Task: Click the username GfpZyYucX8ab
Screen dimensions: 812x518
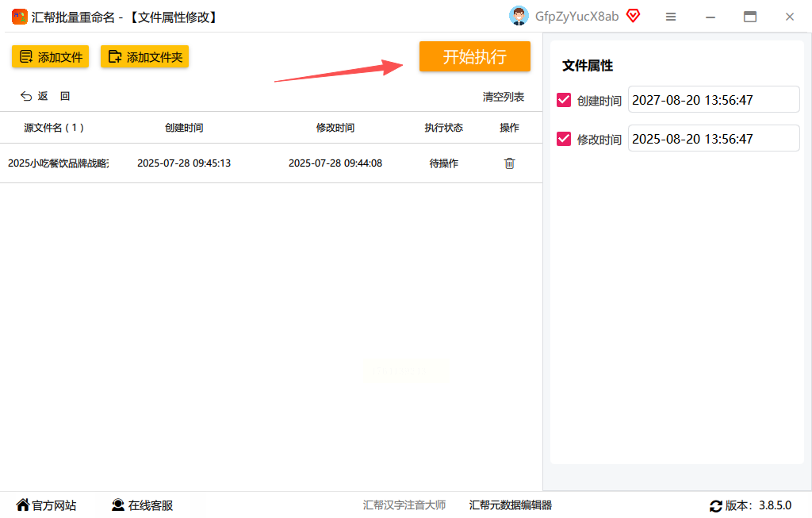Action: pos(576,17)
